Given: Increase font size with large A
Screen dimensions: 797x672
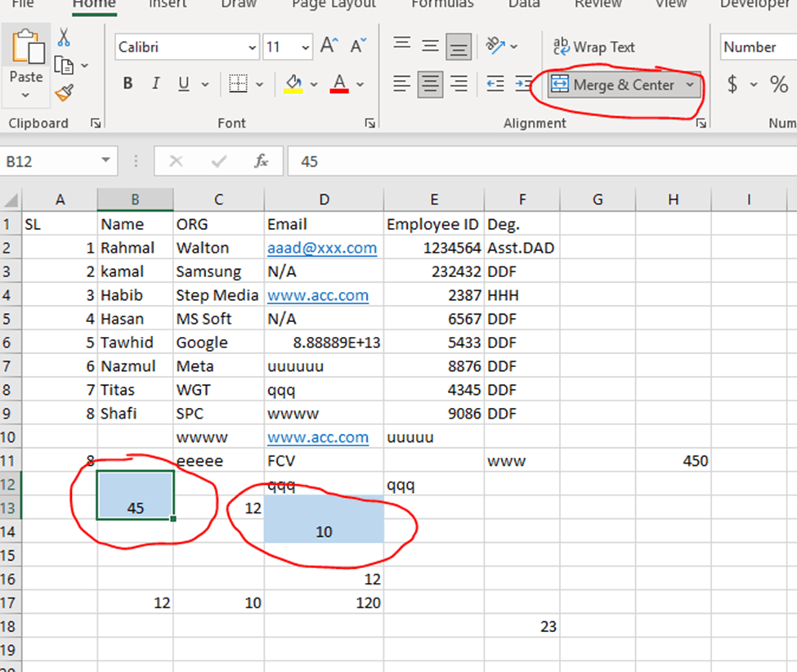Looking at the screenshot, I should point(329,47).
